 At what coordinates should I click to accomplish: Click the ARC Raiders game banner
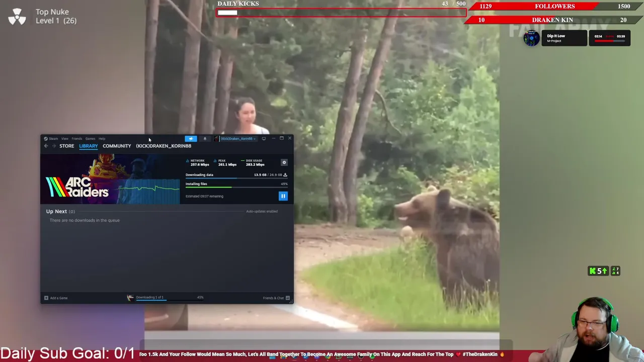click(110, 179)
